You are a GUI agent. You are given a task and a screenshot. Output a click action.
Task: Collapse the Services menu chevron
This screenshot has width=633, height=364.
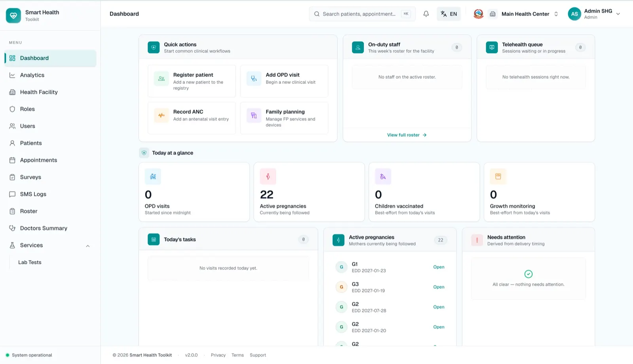tap(88, 246)
